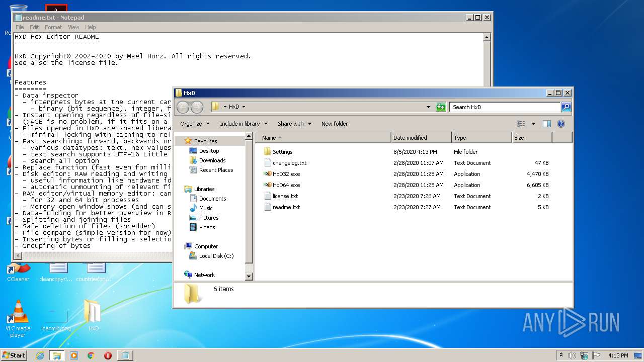Click the change view icon

(521, 124)
